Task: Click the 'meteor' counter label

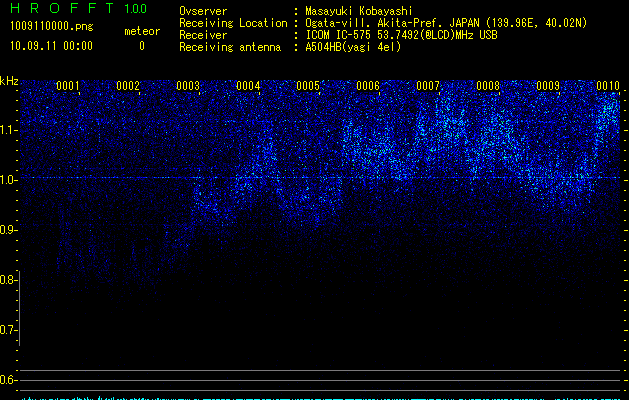Action: [x=142, y=31]
